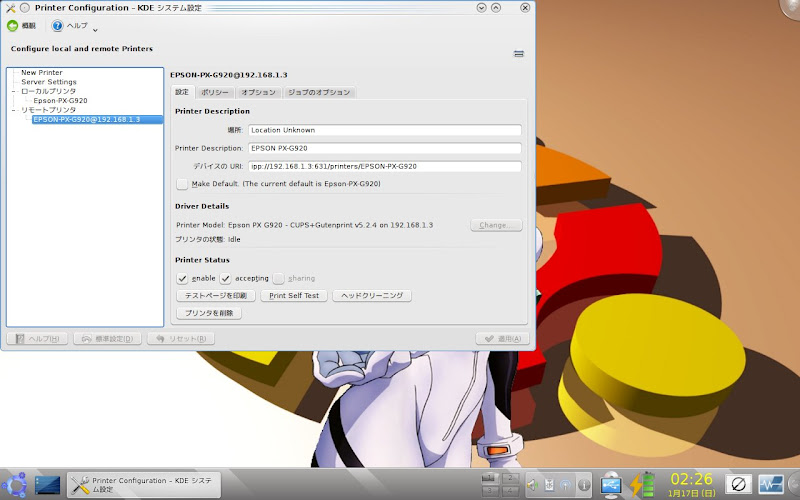Open the KDE Kickoff launcher in the panel
800x500 pixels.
click(x=14, y=484)
